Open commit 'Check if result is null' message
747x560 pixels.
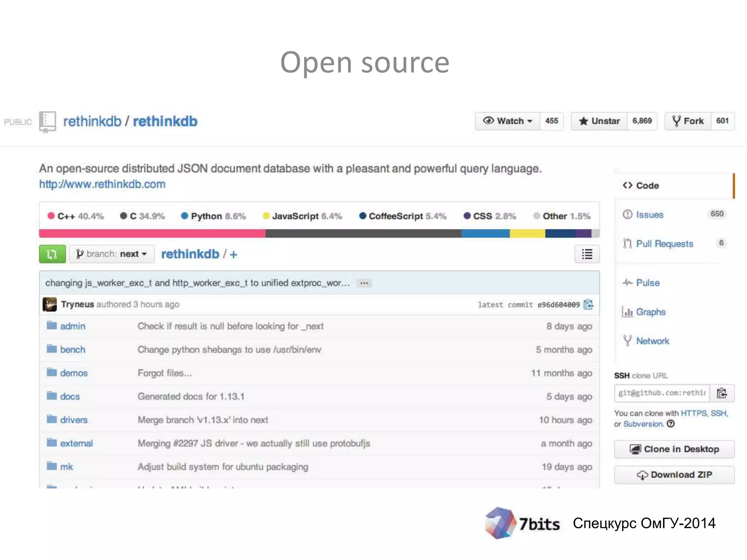230,326
